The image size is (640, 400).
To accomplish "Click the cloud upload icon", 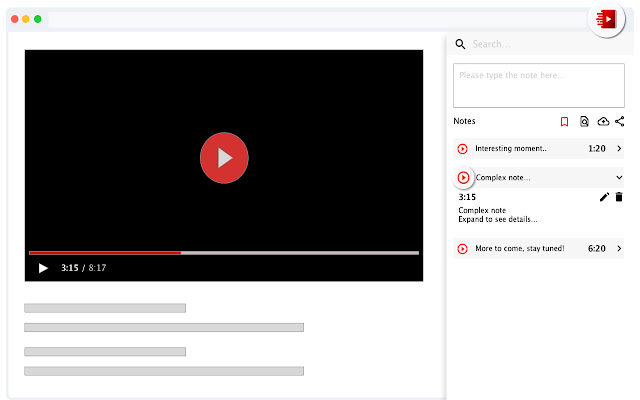I will 602,121.
